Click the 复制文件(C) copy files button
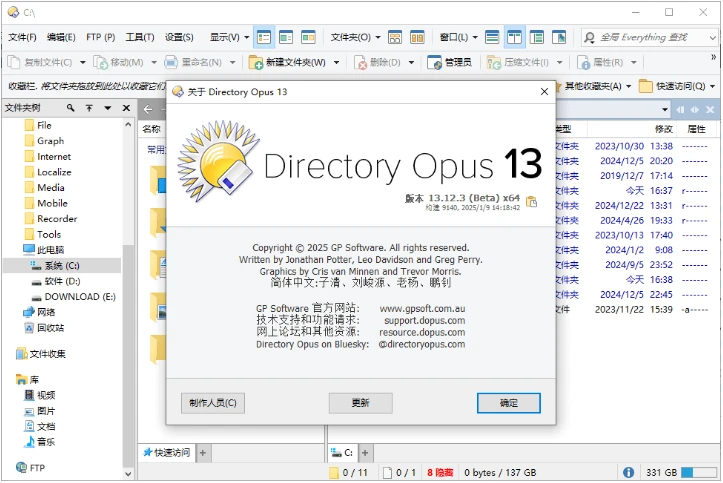 [x=40, y=62]
